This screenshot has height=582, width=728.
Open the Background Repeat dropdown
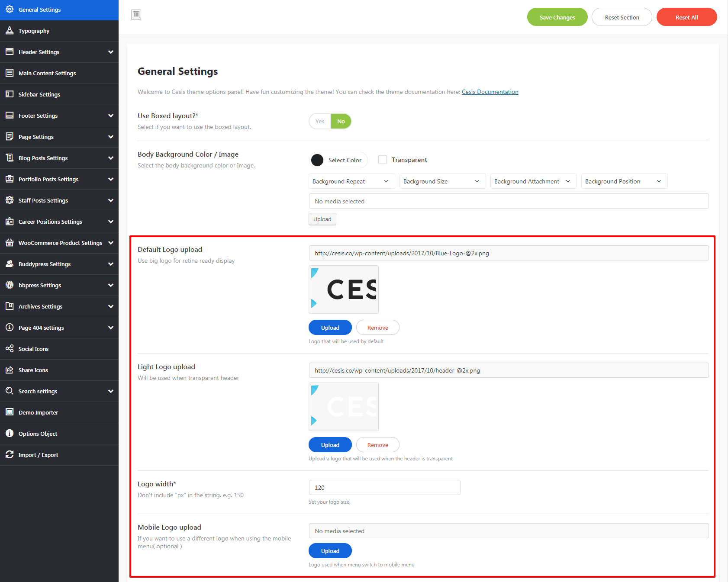click(x=351, y=181)
